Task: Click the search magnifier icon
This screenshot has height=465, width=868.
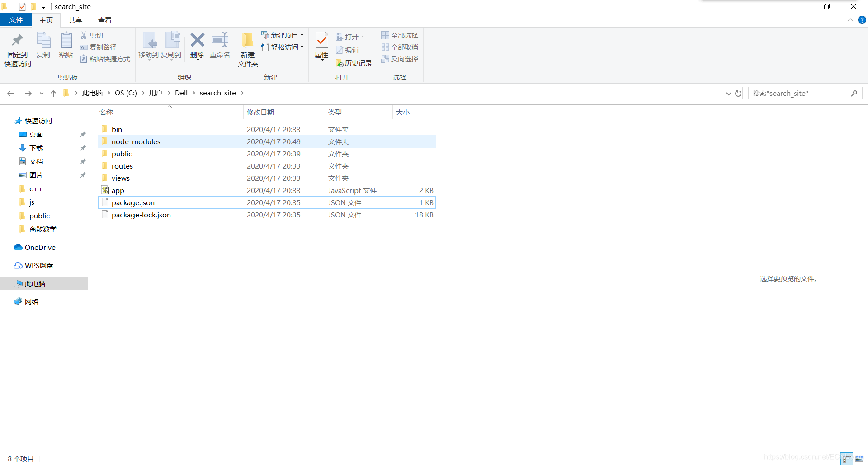Action: click(854, 93)
